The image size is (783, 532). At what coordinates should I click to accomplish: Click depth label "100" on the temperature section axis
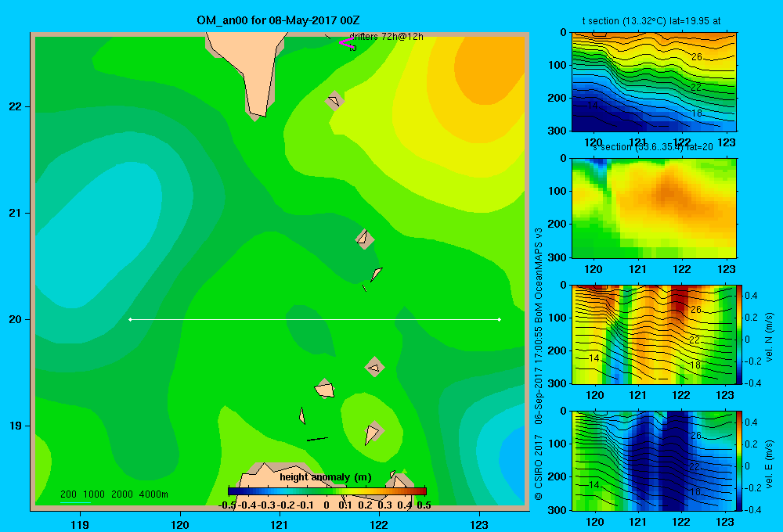pos(557,65)
